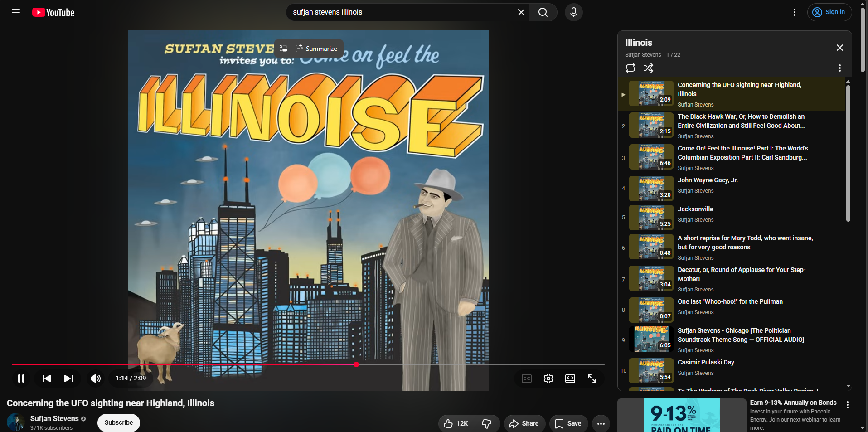Start voice search with microphone

[x=573, y=12]
